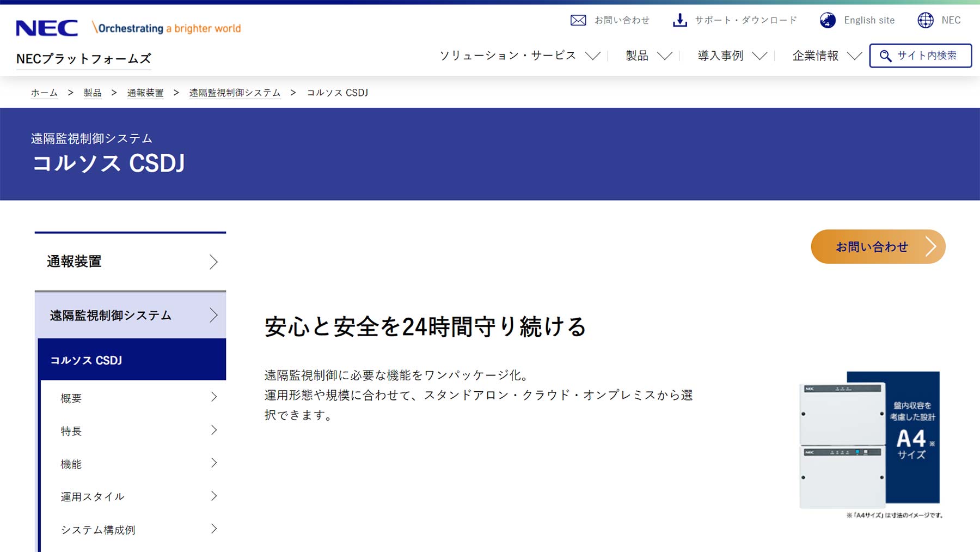This screenshot has width=980, height=552.
Task: Open ソリューション・サービス menu
Action: click(507, 56)
